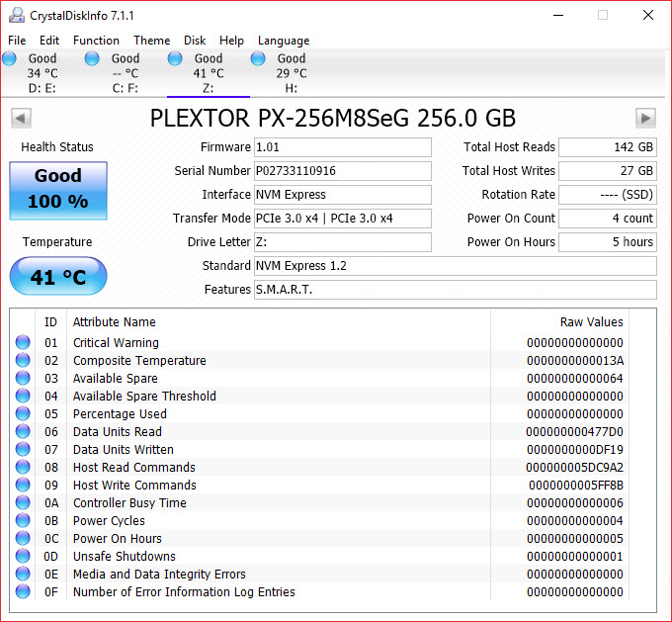Go to next disk with right arrow
672x622 pixels.
tap(645, 118)
